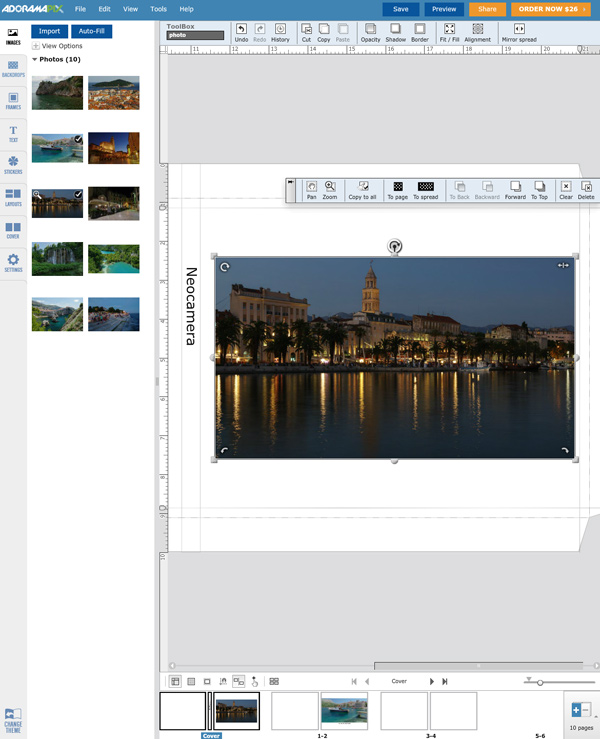Click the ORDER NOW $26 button
The width and height of the screenshot is (600, 739).
coord(551,9)
